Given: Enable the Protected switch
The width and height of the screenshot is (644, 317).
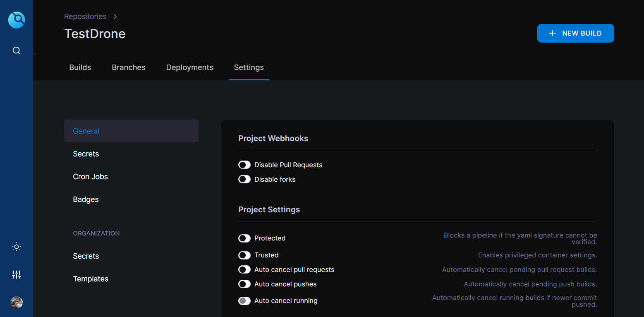Looking at the screenshot, I should pyautogui.click(x=244, y=238).
